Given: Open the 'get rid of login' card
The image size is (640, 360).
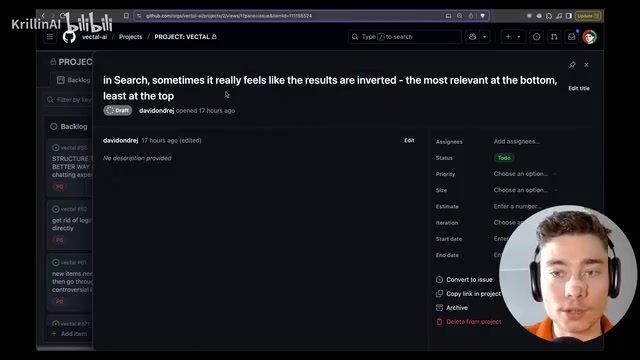Looking at the screenshot, I should (70, 224).
